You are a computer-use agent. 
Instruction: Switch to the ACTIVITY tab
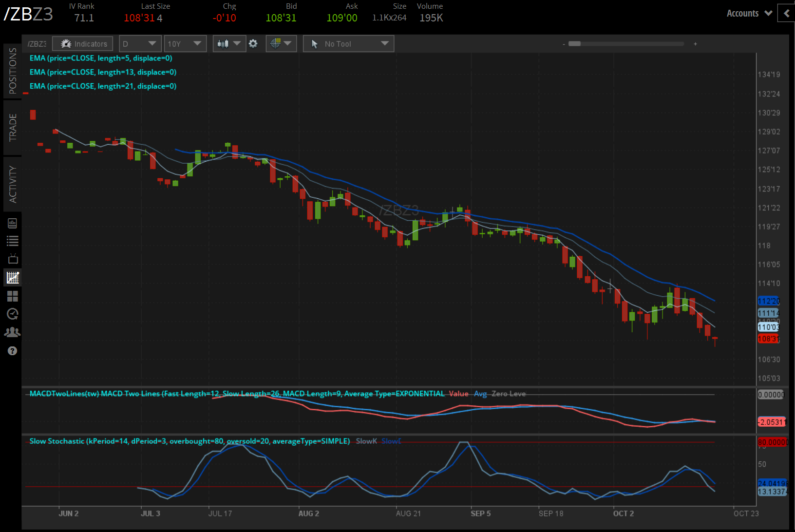[x=13, y=184]
